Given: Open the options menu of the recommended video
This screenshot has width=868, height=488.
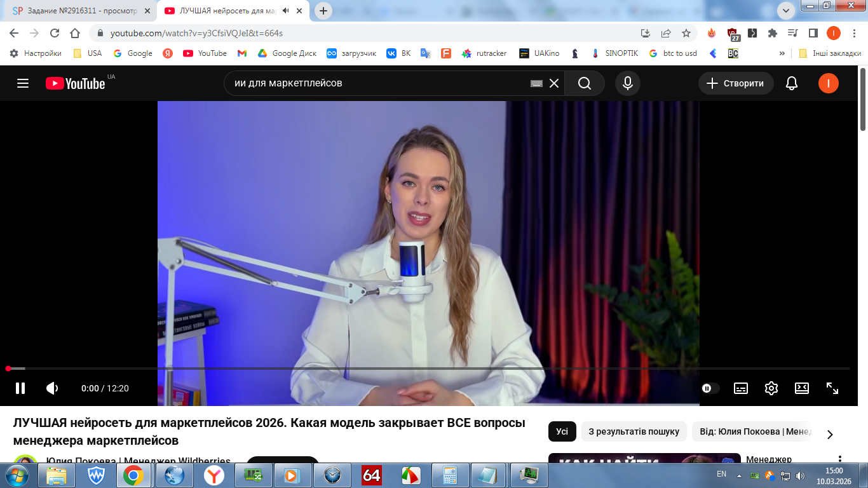Looking at the screenshot, I should tap(840, 459).
